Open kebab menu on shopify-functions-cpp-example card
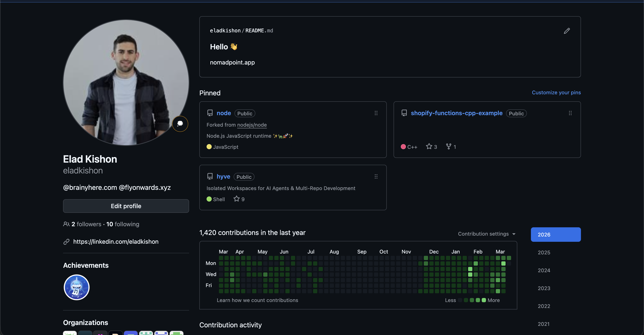Image resolution: width=644 pixels, height=335 pixels. click(570, 113)
